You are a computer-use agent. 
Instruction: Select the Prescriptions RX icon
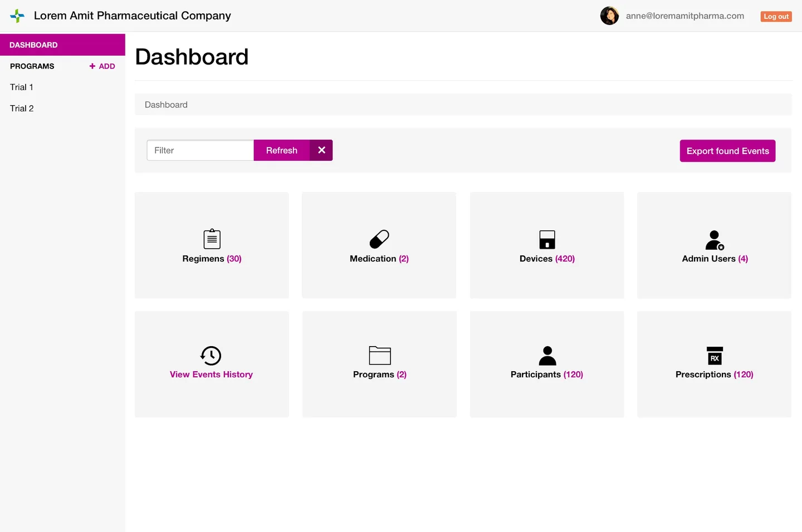coord(715,356)
